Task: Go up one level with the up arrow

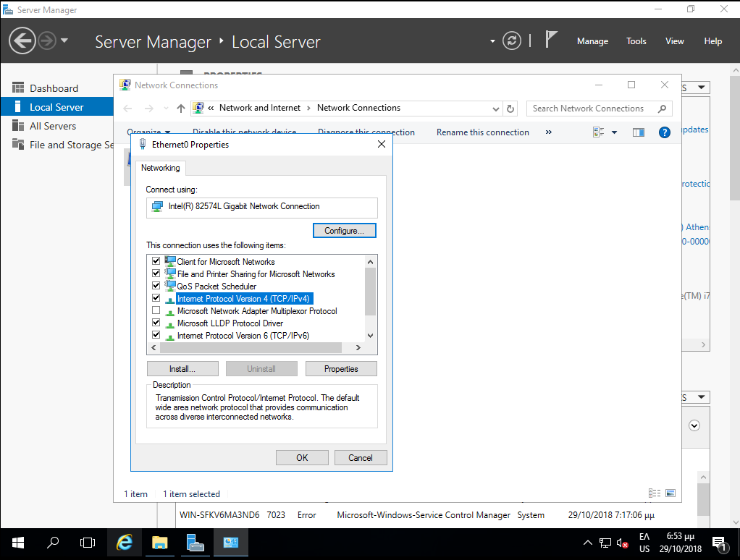Action: [x=181, y=109]
